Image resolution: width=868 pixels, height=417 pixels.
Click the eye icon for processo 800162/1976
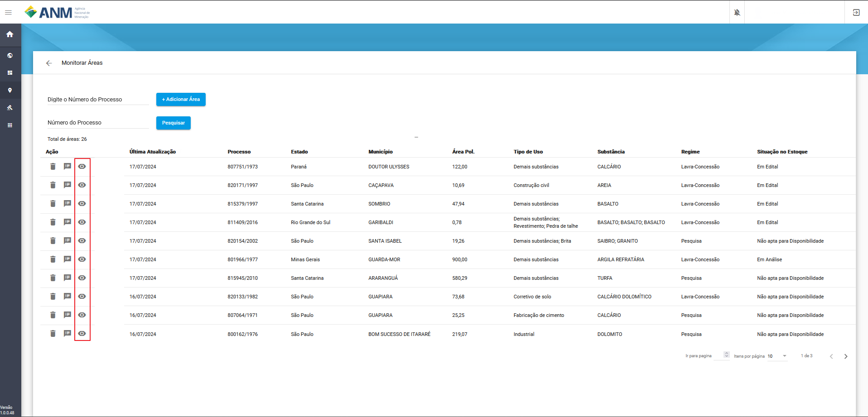coord(82,334)
